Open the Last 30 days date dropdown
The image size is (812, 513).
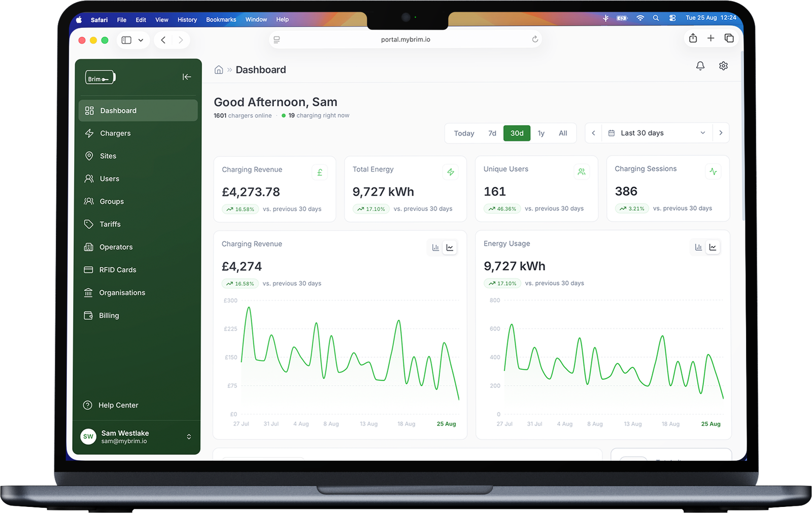click(x=657, y=133)
